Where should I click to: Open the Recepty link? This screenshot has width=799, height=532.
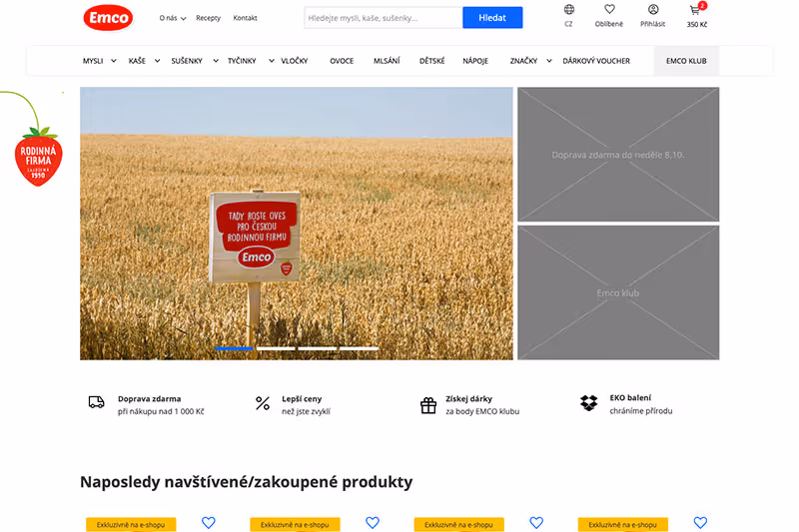[x=208, y=18]
